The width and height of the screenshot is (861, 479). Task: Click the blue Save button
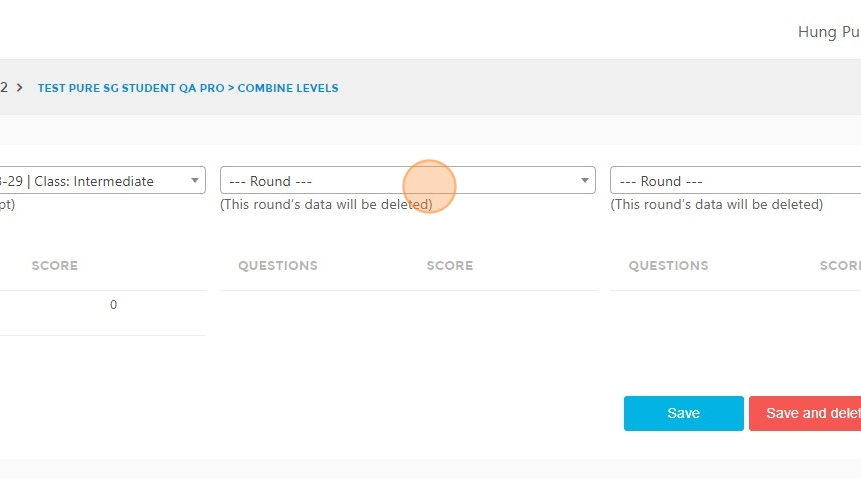pos(684,413)
